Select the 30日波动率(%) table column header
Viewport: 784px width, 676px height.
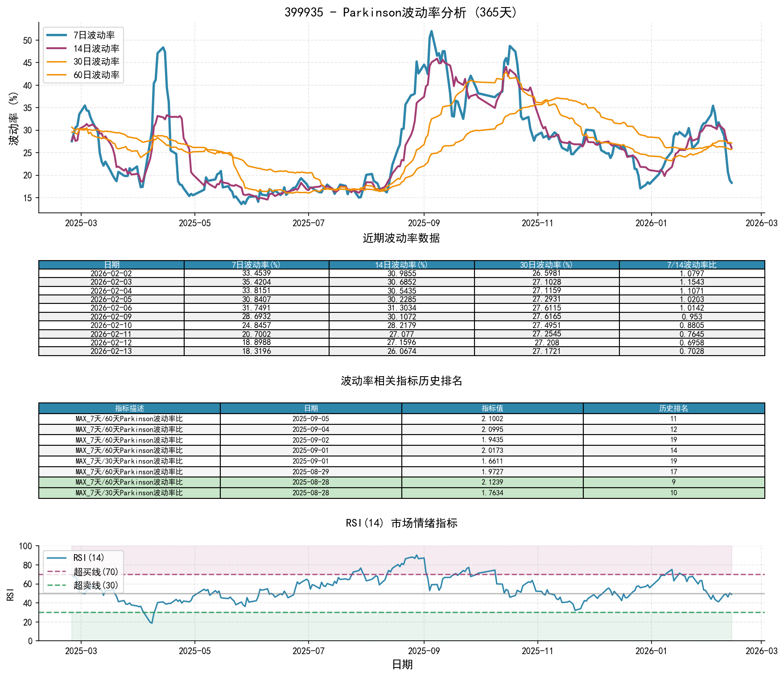(546, 265)
